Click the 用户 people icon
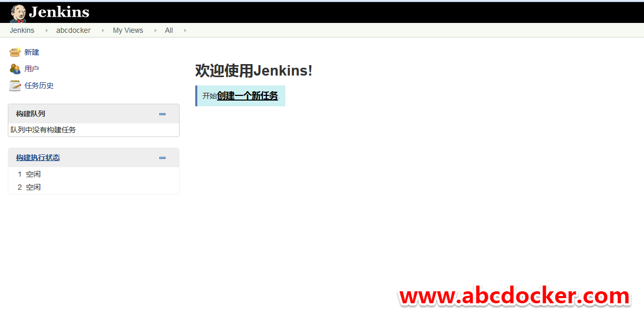644x321 pixels. [x=15, y=69]
